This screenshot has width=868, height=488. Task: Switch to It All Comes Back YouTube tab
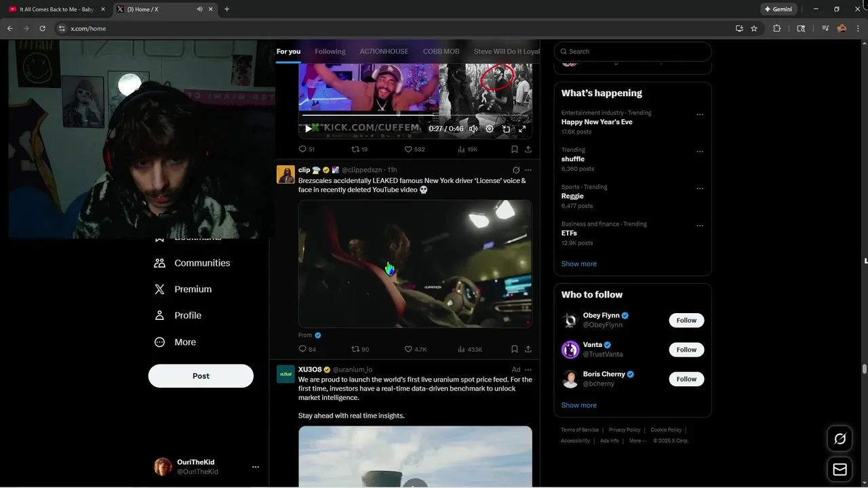click(x=57, y=9)
